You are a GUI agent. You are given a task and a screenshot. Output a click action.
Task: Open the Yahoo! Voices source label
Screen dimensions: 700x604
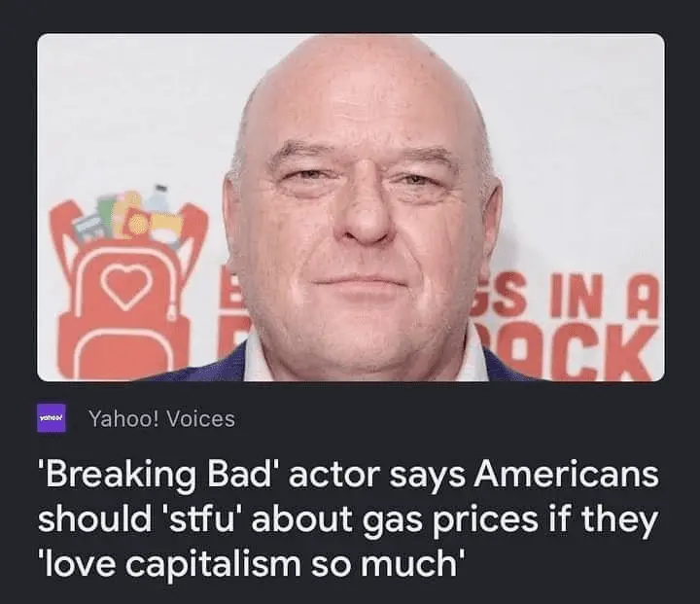click(x=161, y=418)
